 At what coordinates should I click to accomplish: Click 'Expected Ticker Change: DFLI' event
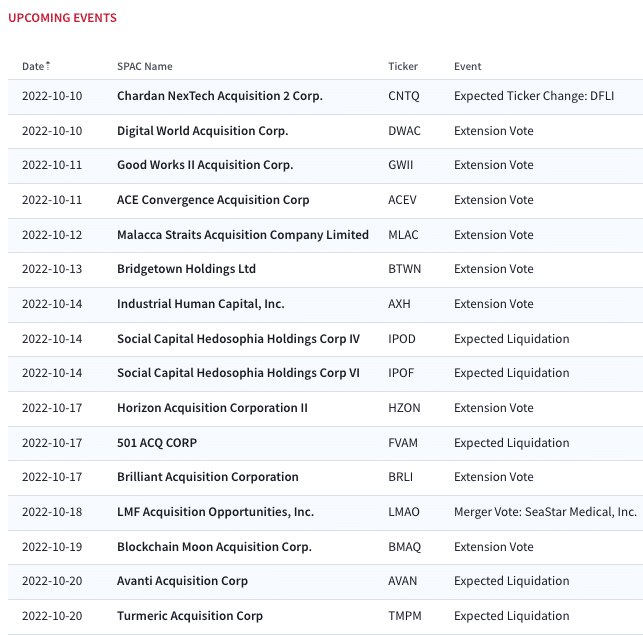534,96
